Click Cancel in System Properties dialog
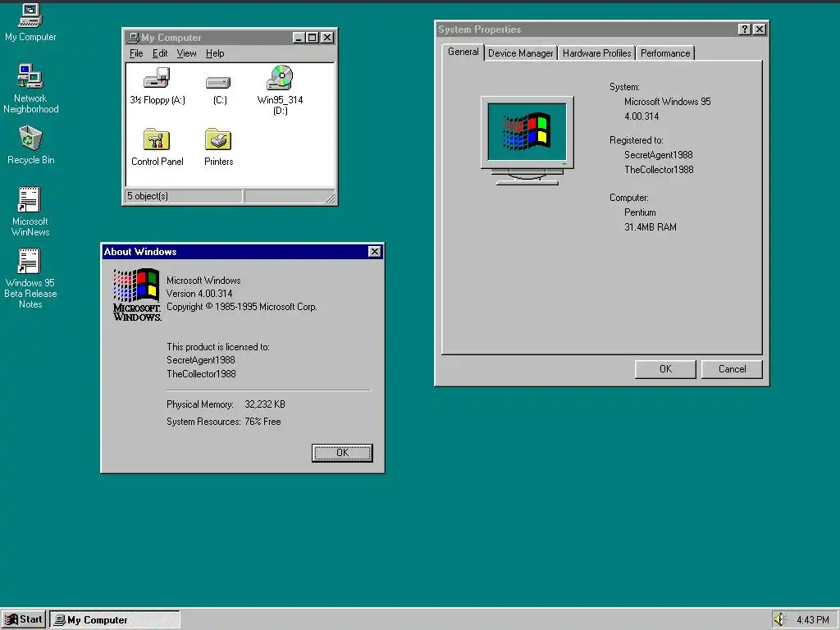 coord(732,369)
